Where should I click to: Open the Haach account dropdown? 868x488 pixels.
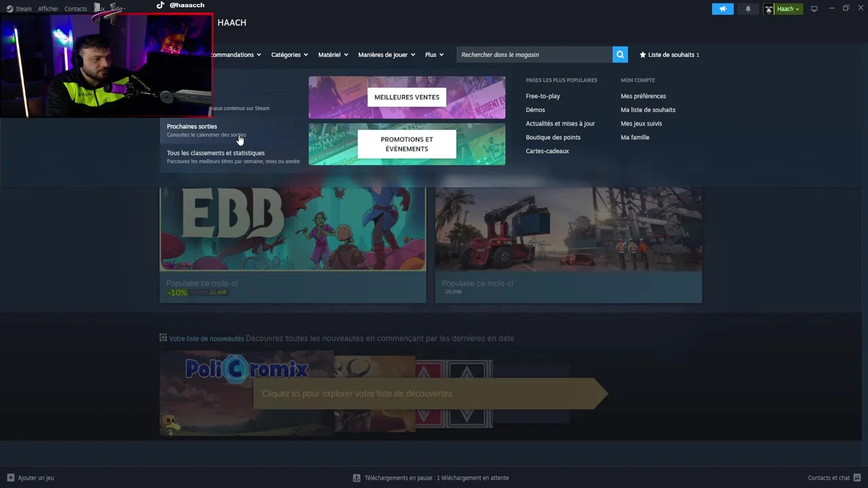coord(789,9)
